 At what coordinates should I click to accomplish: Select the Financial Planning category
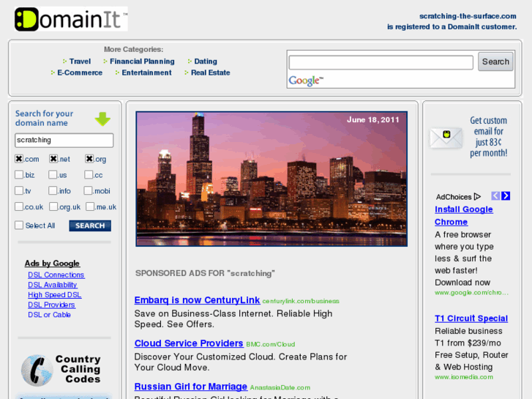point(142,61)
